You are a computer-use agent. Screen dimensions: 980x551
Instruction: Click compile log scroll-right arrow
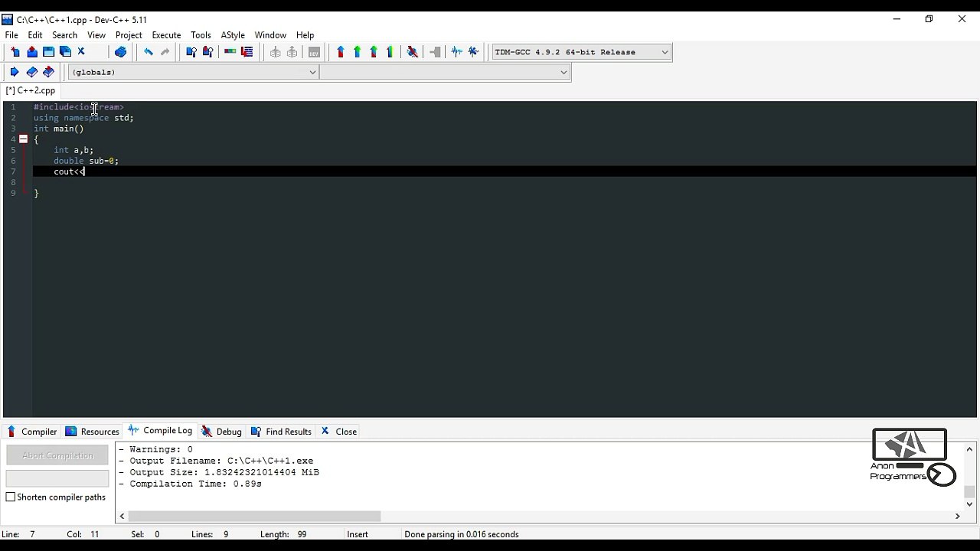click(x=957, y=517)
